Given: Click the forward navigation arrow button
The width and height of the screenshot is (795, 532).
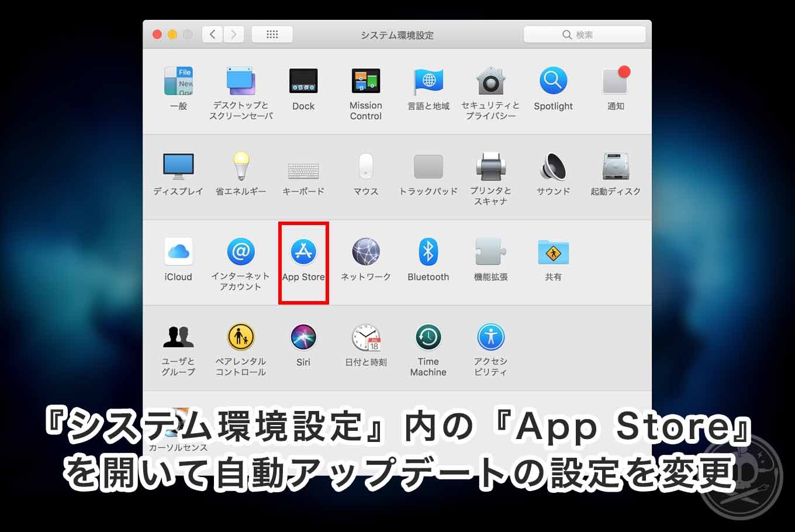Looking at the screenshot, I should tap(234, 34).
